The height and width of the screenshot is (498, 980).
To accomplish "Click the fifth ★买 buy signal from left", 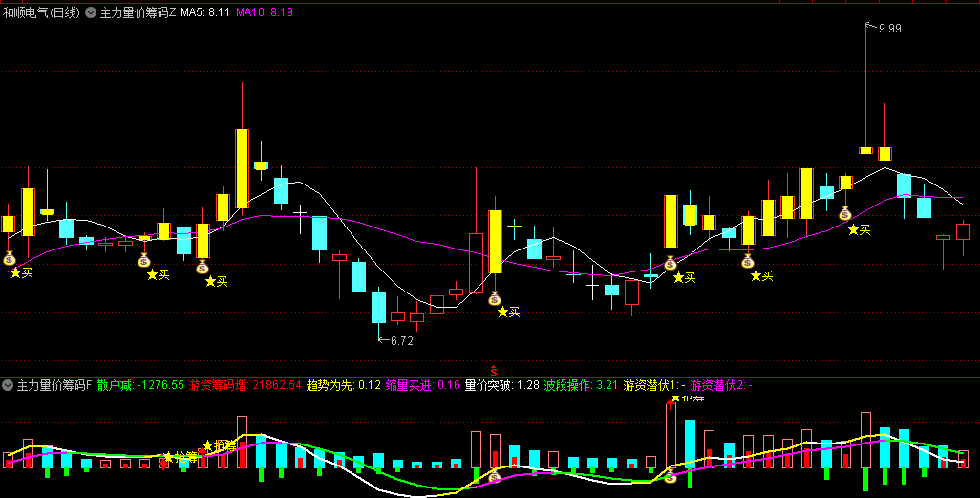I will tap(684, 277).
